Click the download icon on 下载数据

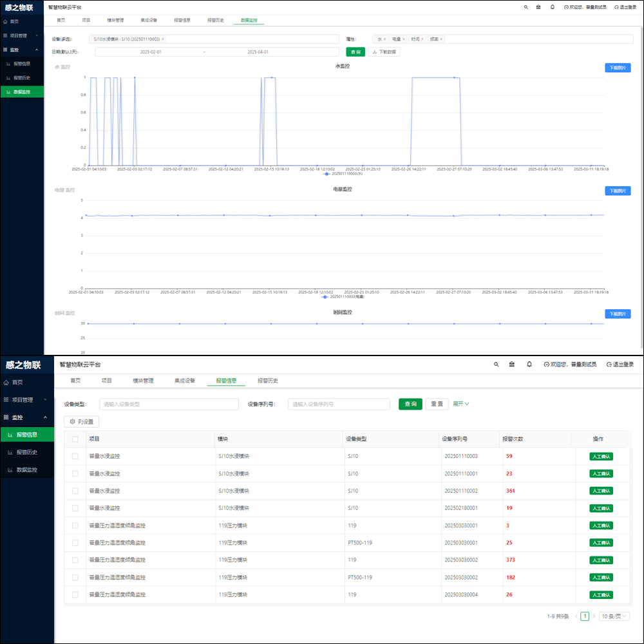point(374,52)
